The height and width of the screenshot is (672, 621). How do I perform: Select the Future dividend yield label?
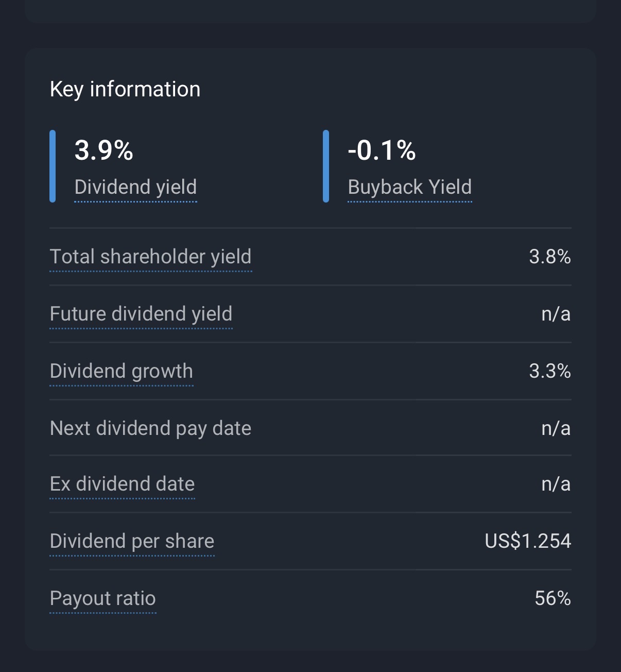141,314
